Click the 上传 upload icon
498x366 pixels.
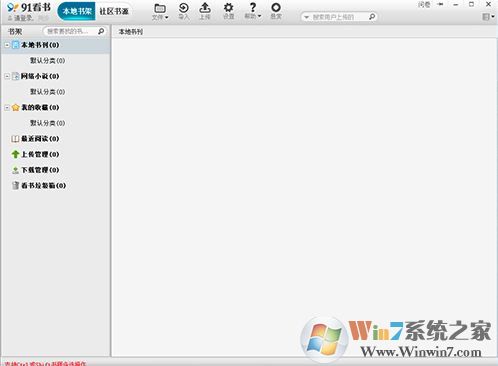[x=205, y=11]
